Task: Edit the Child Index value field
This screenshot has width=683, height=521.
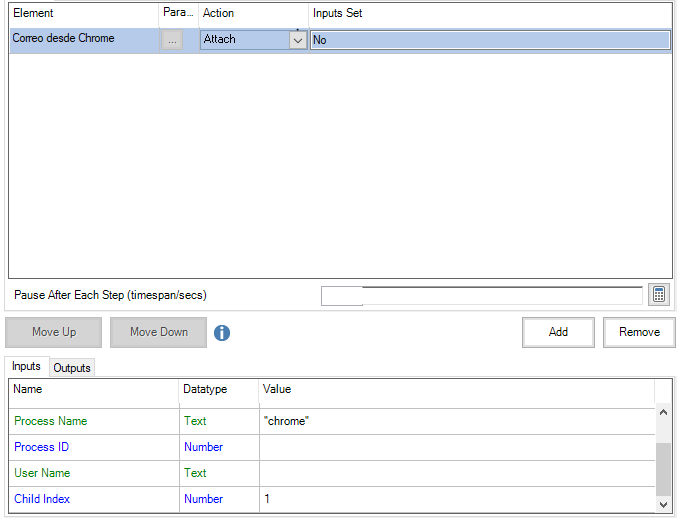Action: (x=456, y=499)
